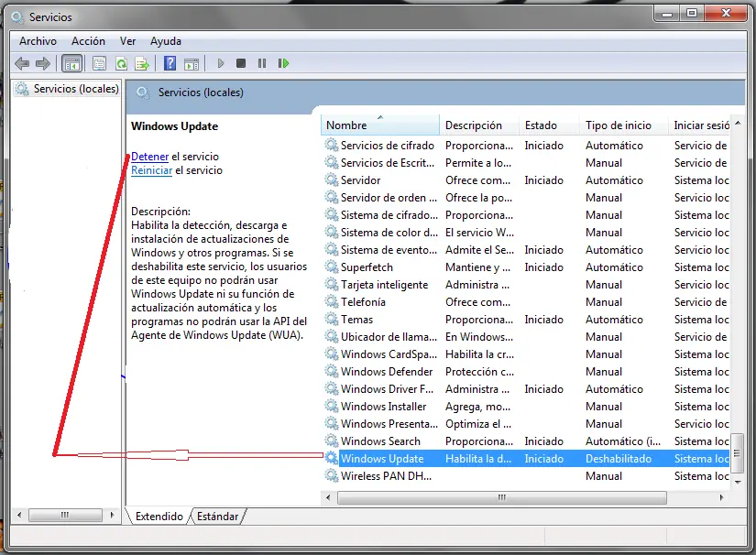The height and width of the screenshot is (555, 756).
Task: Select the Sistema de evento... row
Action: [526, 249]
